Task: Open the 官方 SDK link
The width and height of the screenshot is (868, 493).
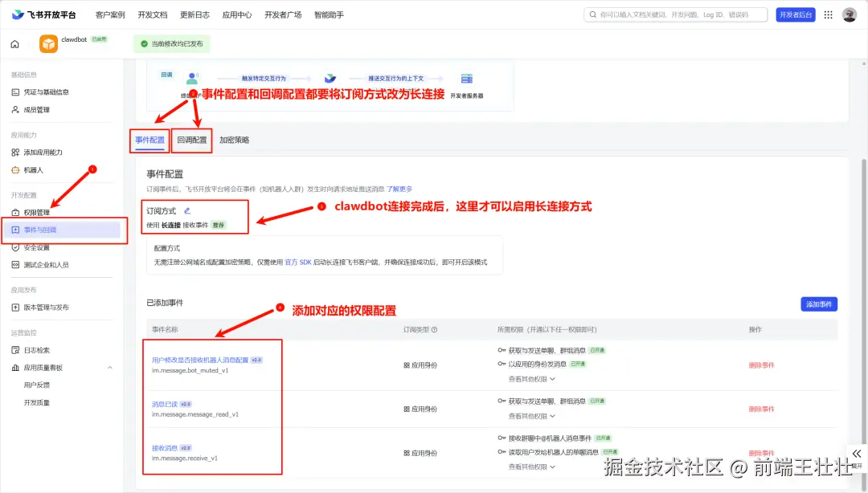Action: click(298, 263)
